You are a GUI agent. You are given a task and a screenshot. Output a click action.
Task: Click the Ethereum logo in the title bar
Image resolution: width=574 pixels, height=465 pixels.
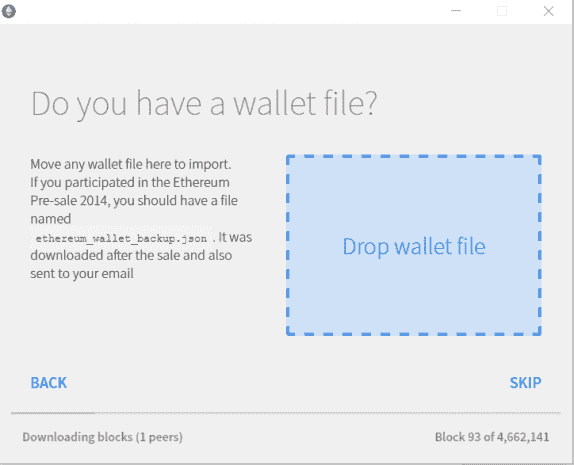[x=8, y=11]
